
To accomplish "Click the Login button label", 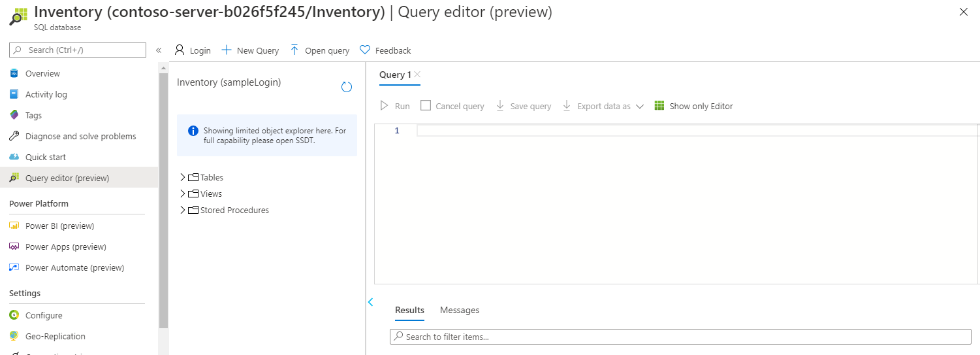I will (200, 50).
